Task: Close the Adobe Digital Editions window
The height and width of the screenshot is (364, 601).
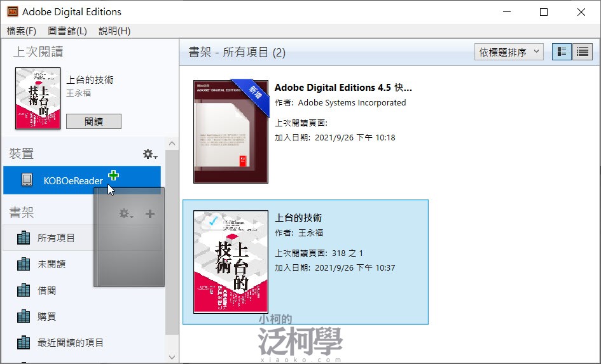Action: 581,12
